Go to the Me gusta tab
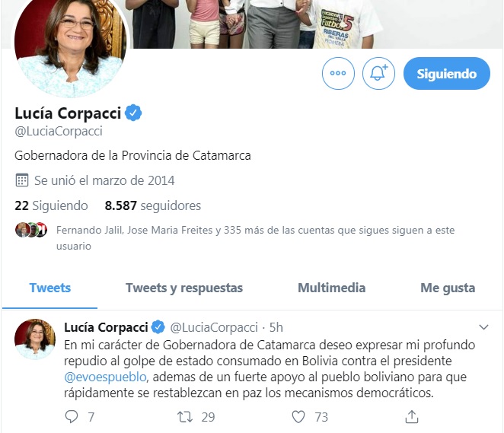Screen dimensions: 504x433 [448, 288]
